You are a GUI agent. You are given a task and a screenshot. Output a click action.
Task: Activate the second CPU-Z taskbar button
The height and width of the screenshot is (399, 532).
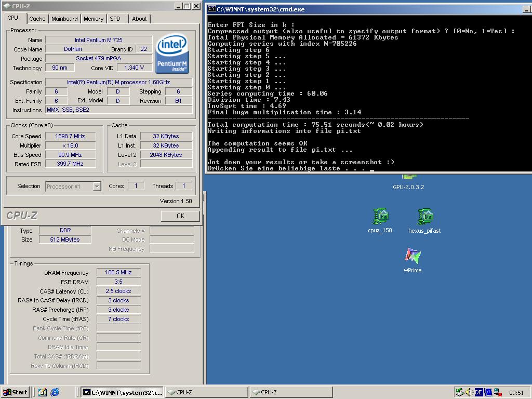(291, 392)
